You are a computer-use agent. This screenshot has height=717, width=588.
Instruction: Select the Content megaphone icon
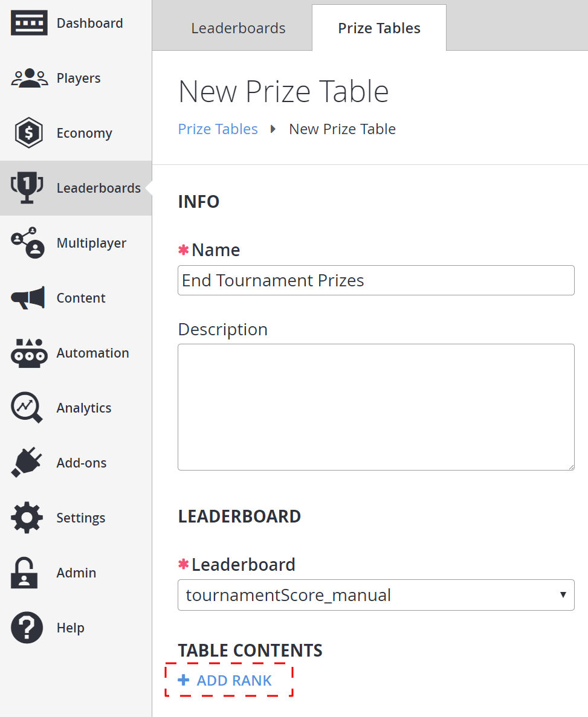(28, 298)
